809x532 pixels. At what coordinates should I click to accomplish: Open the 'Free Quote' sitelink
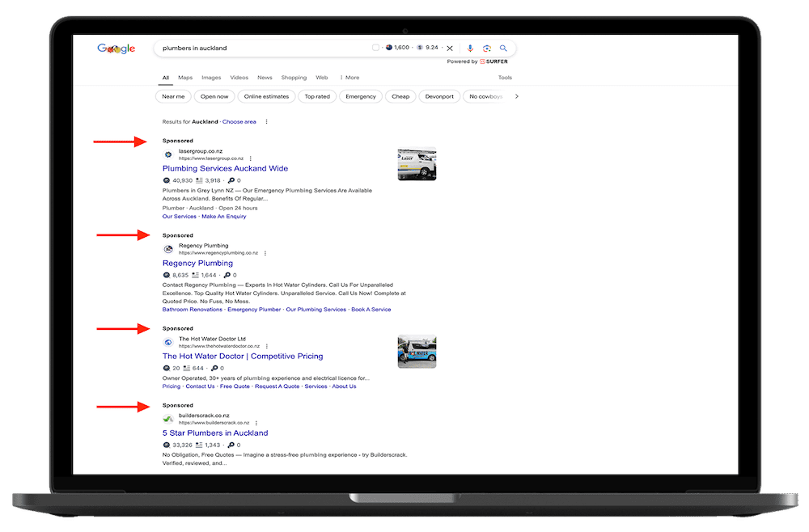pyautogui.click(x=235, y=386)
